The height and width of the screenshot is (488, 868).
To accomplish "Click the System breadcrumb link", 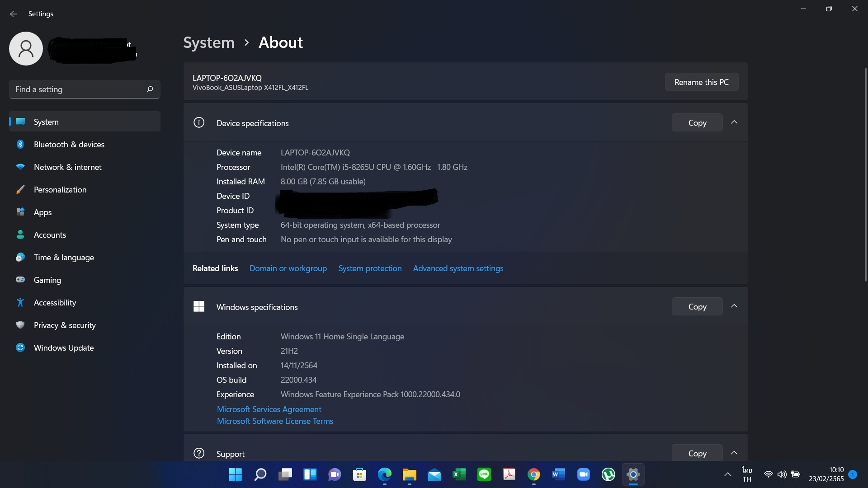I will (209, 42).
